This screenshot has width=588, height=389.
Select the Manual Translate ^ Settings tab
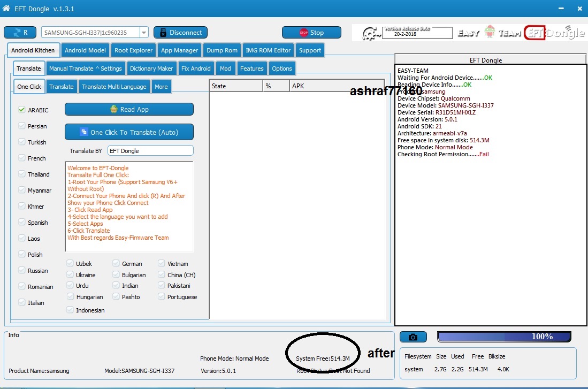pos(86,68)
